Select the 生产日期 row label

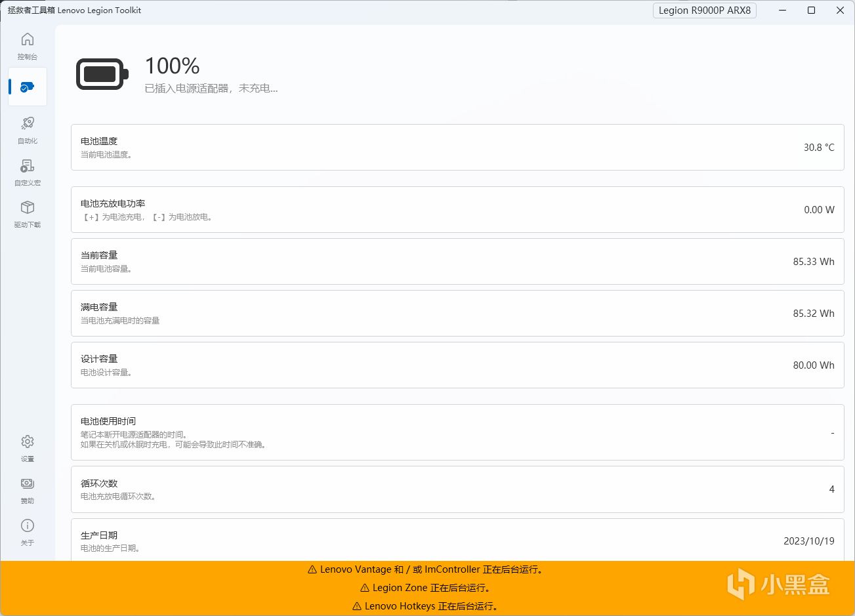(99, 535)
